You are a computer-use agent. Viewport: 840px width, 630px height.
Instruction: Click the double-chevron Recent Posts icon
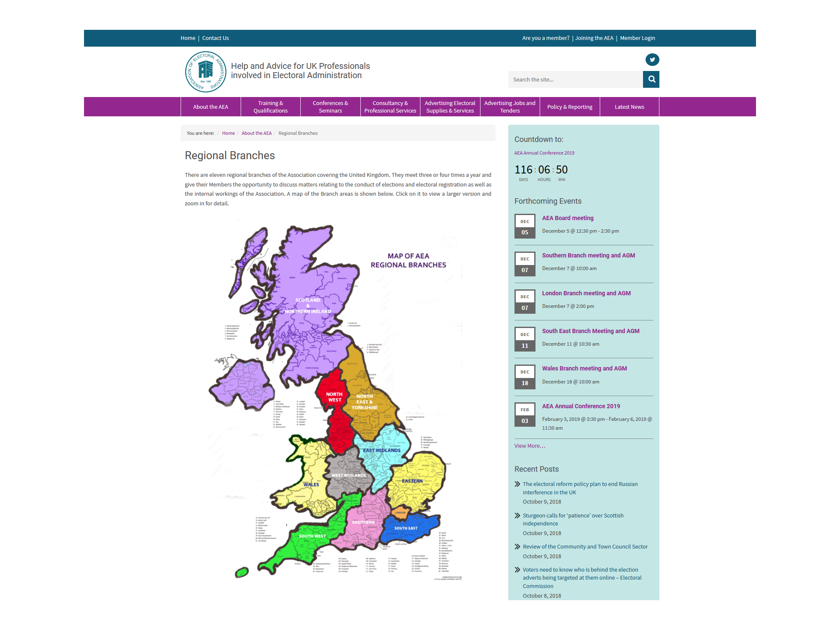(517, 484)
